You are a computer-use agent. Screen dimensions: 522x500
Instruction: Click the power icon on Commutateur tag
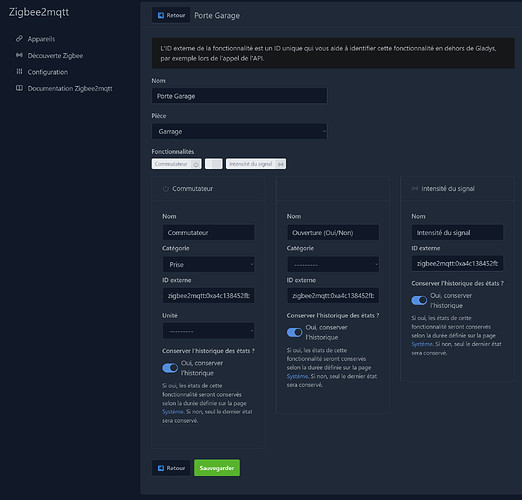click(196, 164)
